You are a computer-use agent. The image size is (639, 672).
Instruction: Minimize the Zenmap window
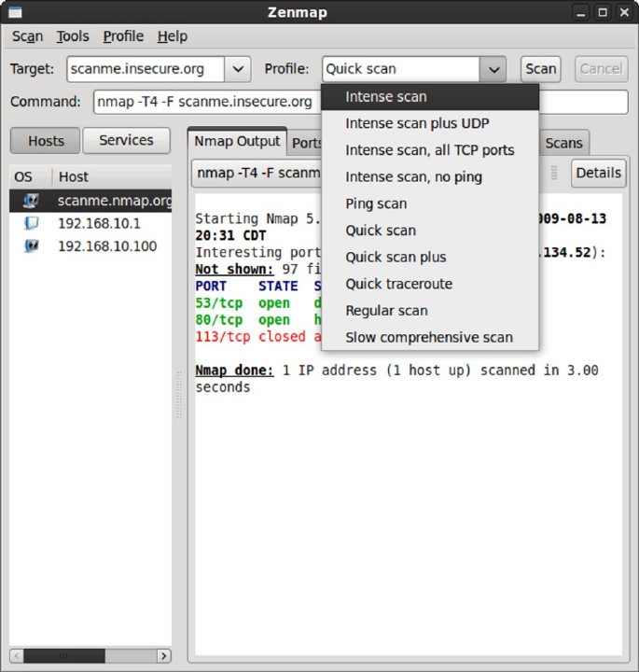pyautogui.click(x=581, y=12)
